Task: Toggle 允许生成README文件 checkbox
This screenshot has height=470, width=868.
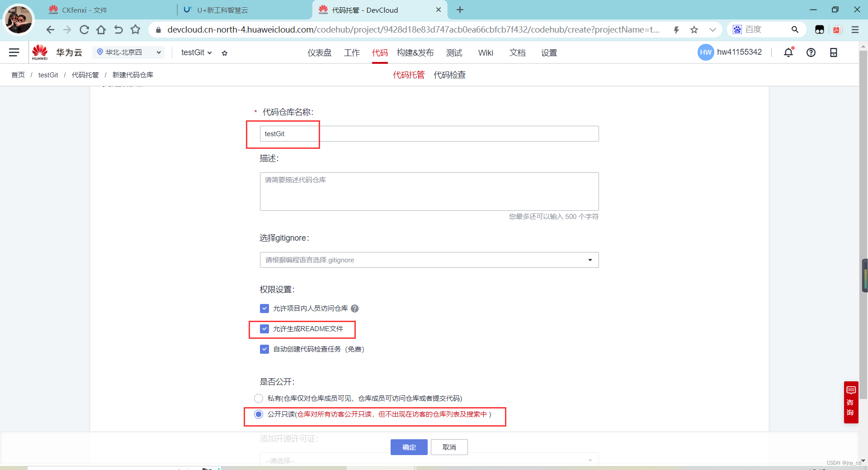Action: click(264, 329)
